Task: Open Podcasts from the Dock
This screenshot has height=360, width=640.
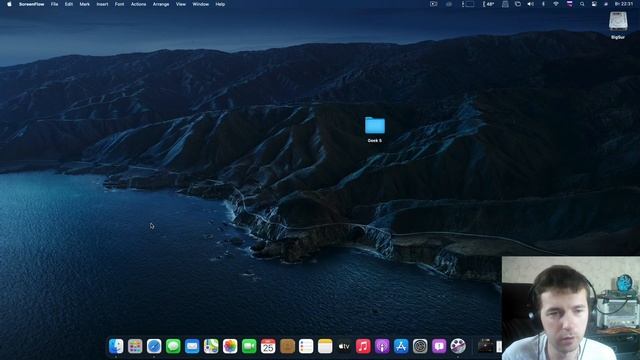Action: (x=382, y=346)
